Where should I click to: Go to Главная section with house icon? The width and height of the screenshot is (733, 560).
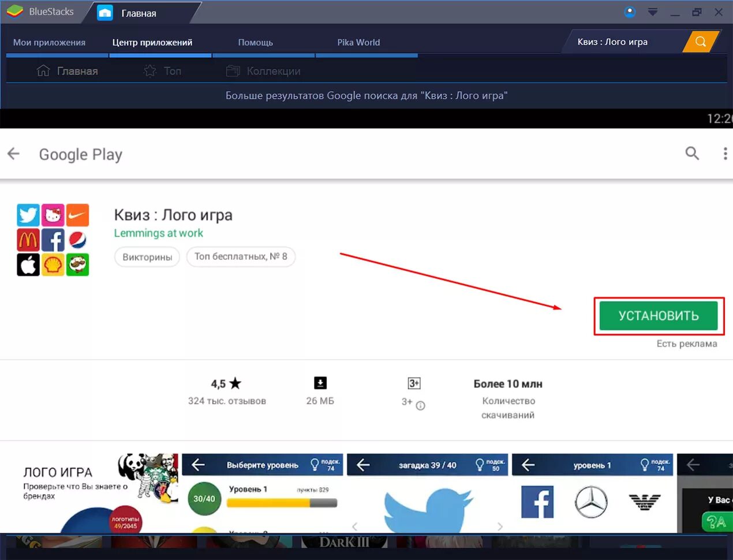coord(68,71)
